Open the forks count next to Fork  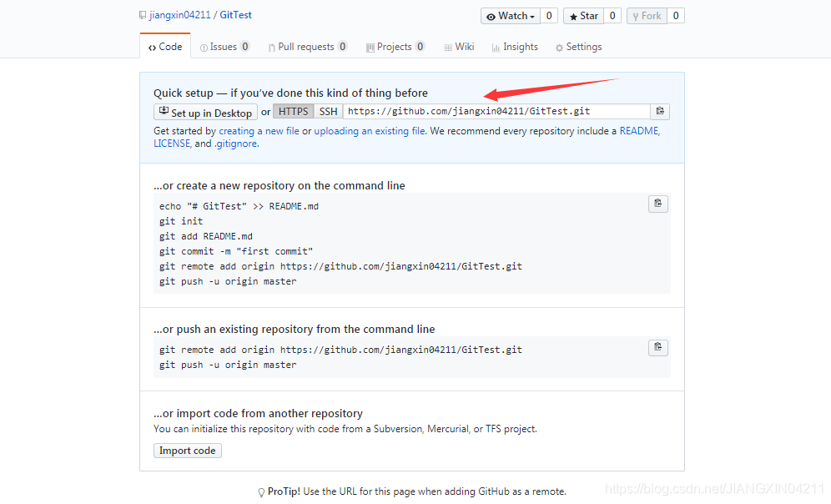click(x=676, y=16)
